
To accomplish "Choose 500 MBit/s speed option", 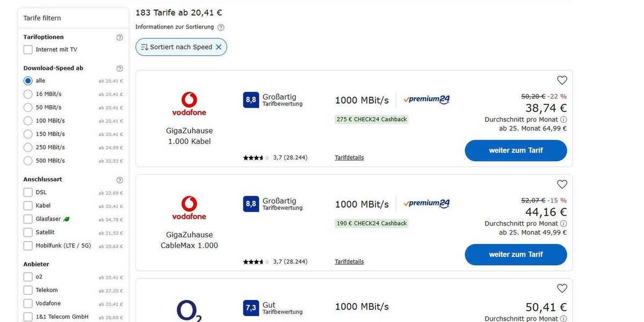I will [28, 160].
